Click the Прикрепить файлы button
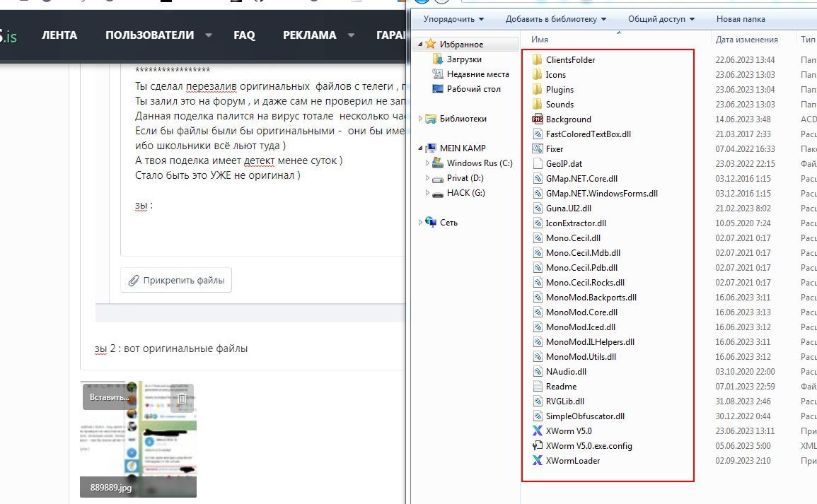Screen dimensions: 817x504 tap(176, 280)
